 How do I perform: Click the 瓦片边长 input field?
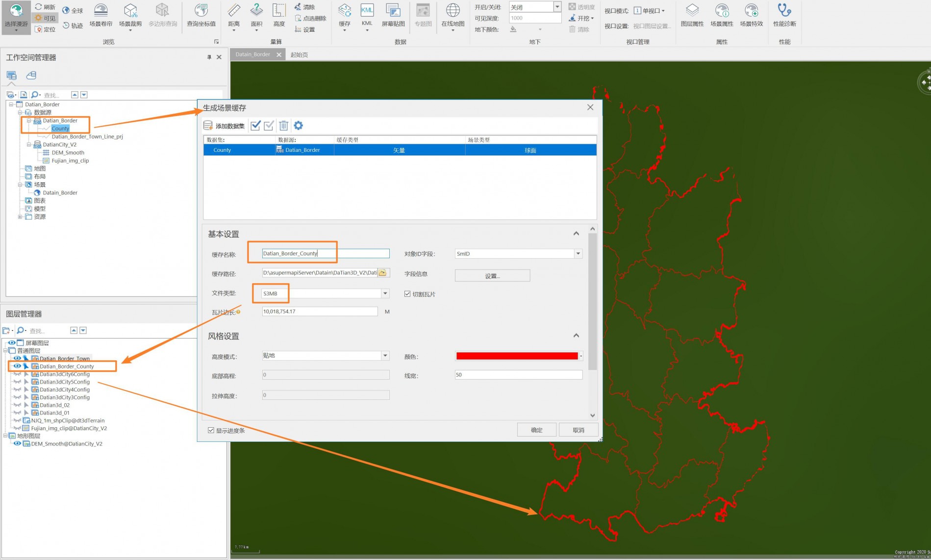320,311
